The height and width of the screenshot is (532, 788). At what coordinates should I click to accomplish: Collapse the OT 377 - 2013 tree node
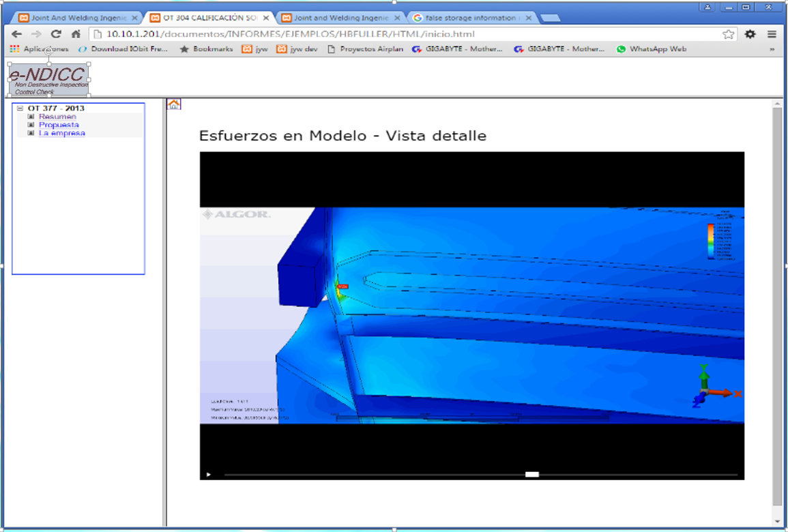pos(20,108)
